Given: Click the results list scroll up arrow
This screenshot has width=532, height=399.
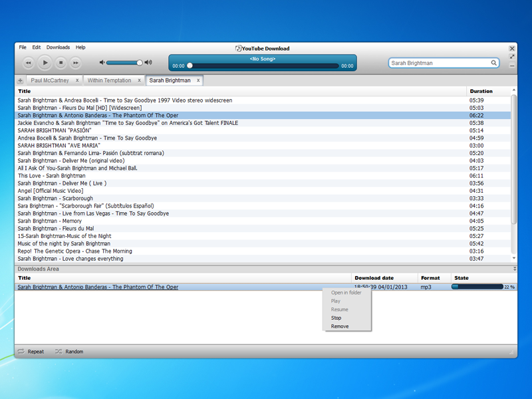Looking at the screenshot, I should 514,90.
